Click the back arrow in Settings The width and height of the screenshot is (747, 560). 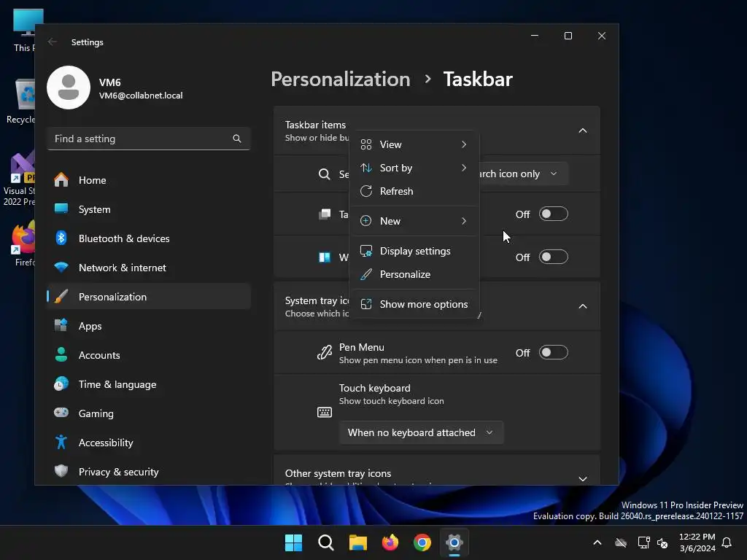click(53, 42)
